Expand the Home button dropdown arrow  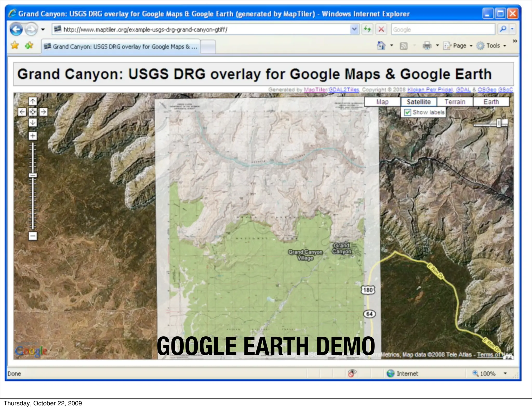tap(392, 46)
